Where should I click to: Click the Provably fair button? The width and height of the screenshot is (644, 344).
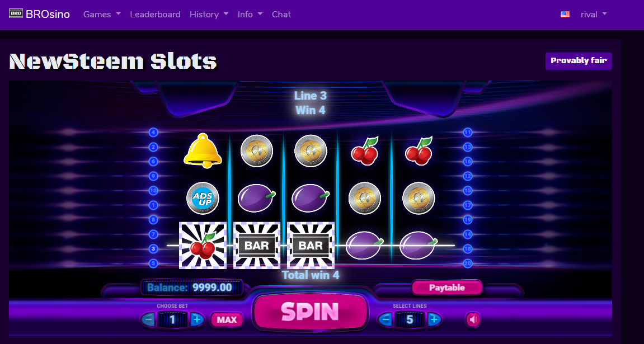point(579,61)
